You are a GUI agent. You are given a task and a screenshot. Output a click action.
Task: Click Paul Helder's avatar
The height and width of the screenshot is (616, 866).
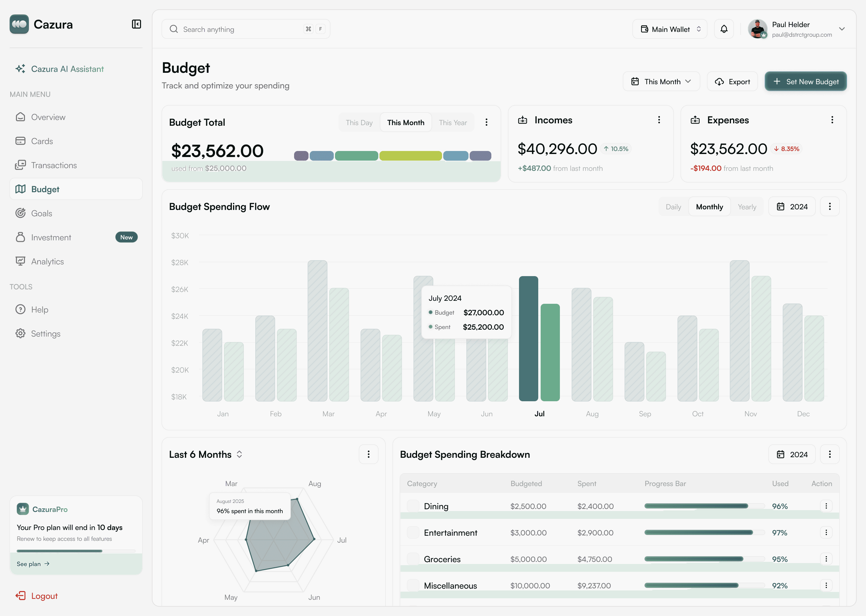point(757,29)
